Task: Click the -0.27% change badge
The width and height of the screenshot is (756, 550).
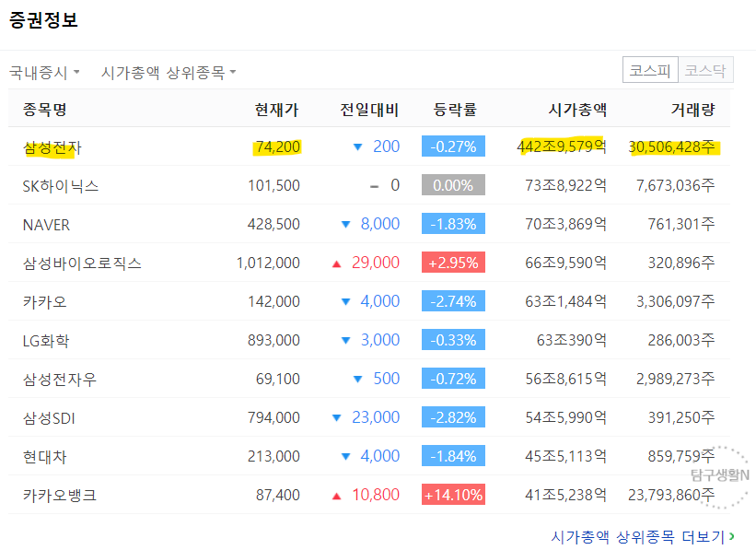Action: (453, 146)
